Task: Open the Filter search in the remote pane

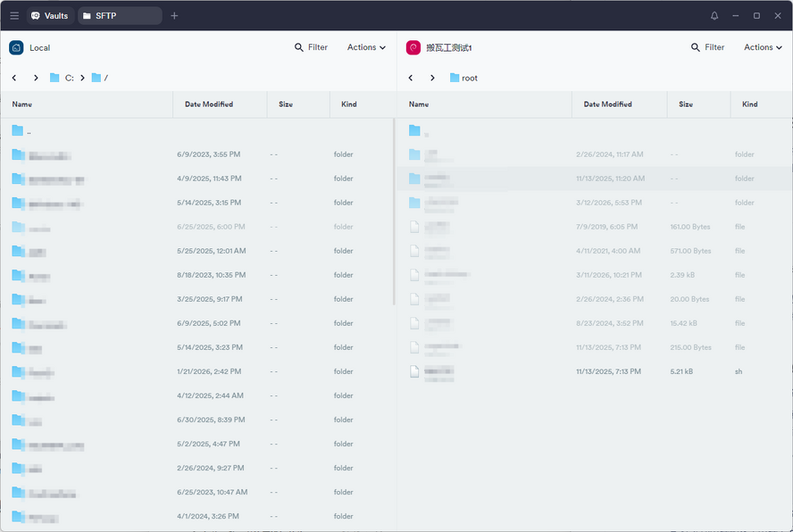Action: point(707,47)
